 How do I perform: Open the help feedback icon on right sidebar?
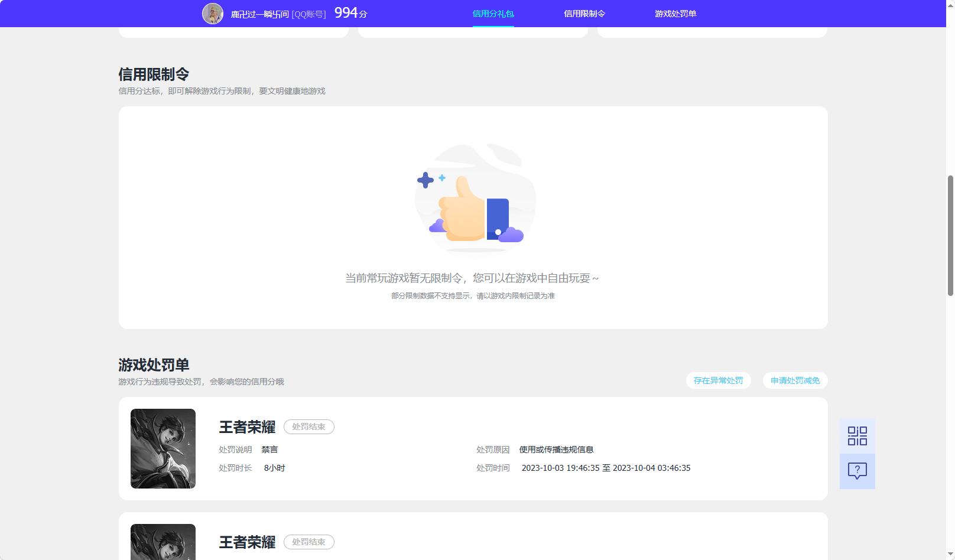[x=857, y=471]
